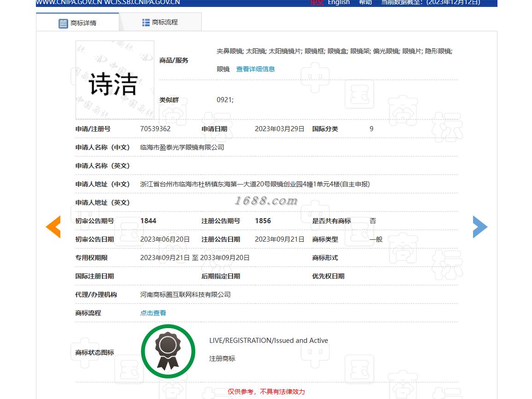Open 查看详细信息 link for goods details
The image size is (532, 399).
[x=256, y=69]
